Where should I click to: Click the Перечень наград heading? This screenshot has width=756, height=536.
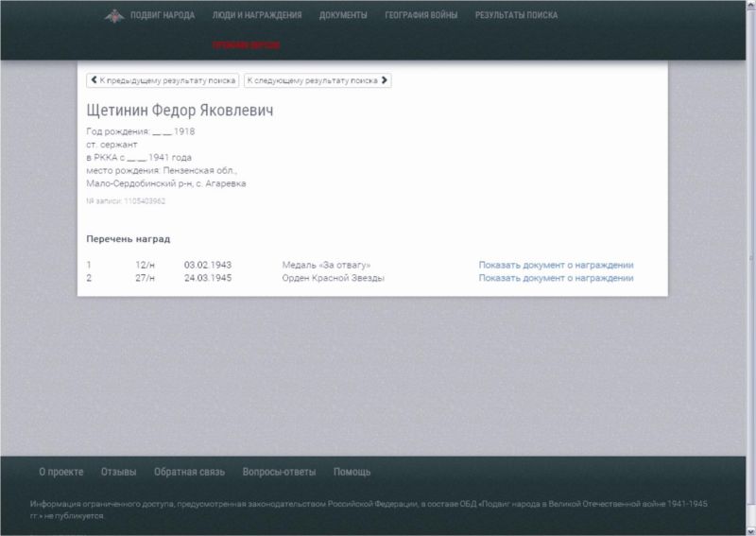(x=129, y=239)
